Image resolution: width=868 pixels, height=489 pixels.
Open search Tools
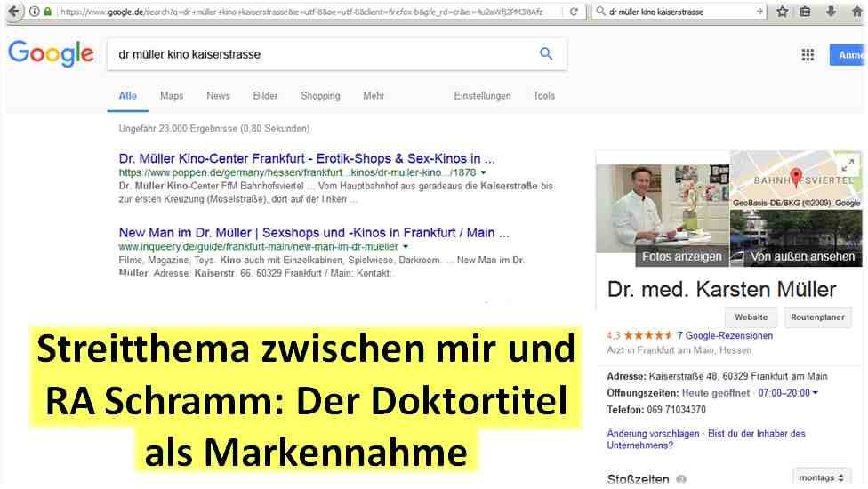(x=543, y=96)
